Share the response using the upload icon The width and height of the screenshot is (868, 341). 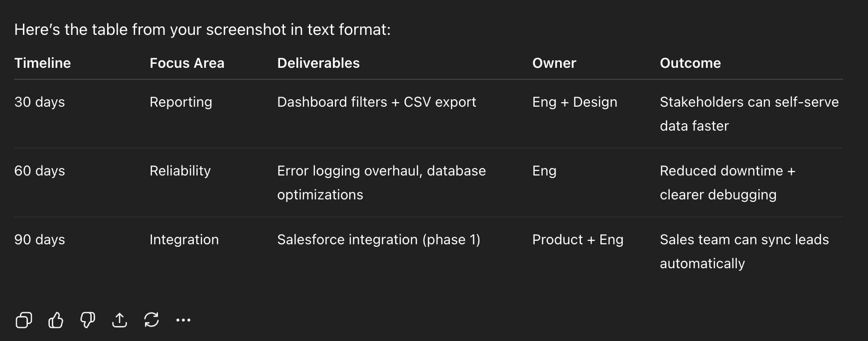pos(120,320)
